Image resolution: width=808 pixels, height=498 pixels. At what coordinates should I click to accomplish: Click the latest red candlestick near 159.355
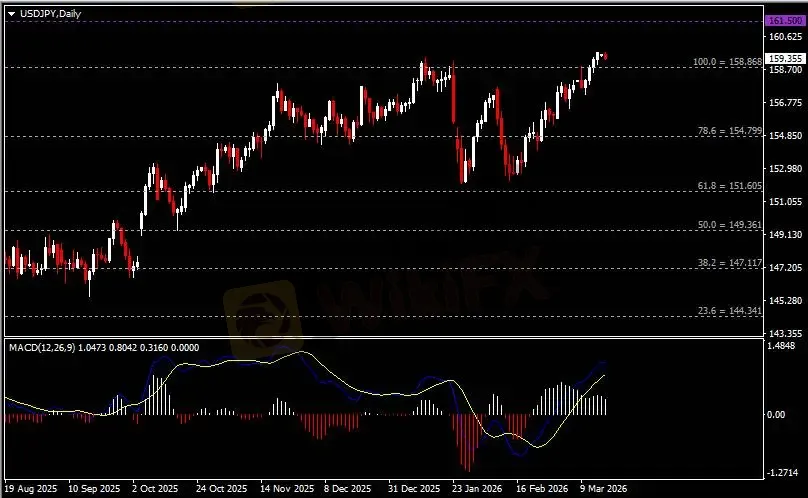click(x=605, y=56)
